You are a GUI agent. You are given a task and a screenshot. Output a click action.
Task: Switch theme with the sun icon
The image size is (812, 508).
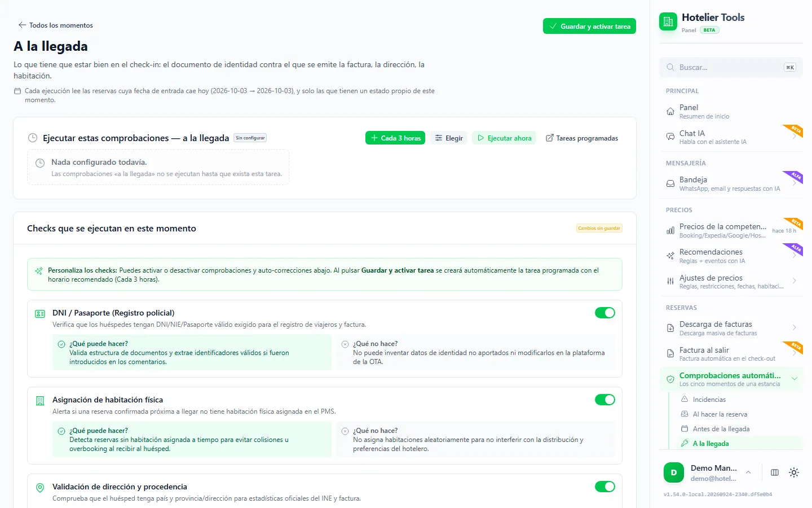794,472
